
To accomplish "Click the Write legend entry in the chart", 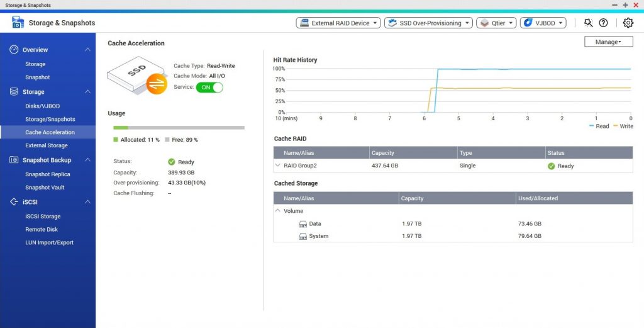I will (623, 126).
